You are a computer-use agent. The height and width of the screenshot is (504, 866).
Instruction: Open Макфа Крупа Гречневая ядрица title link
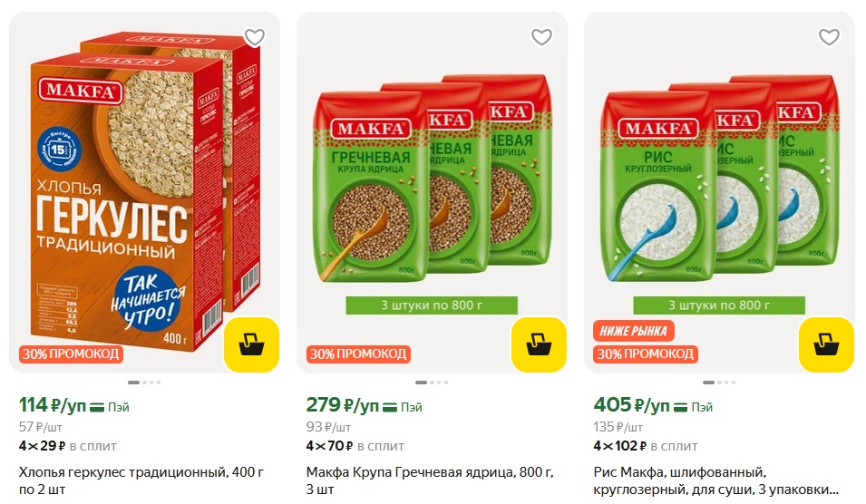pos(430,480)
